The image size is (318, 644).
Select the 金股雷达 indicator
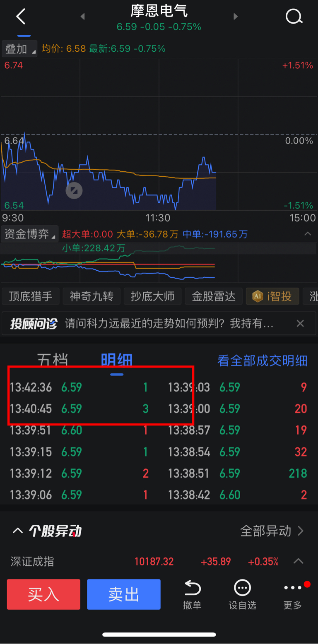(213, 296)
